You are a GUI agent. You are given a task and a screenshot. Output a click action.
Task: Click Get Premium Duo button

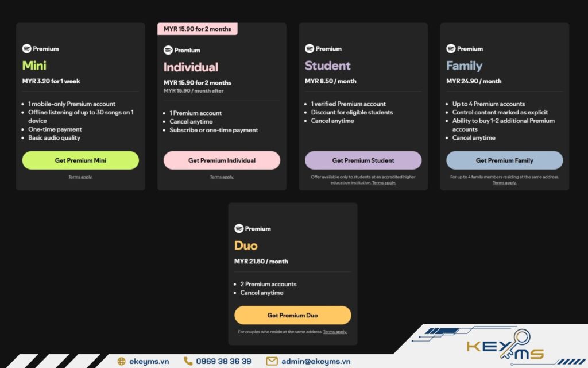pos(292,315)
